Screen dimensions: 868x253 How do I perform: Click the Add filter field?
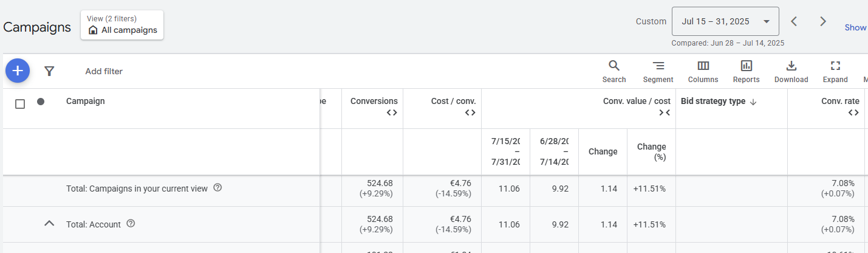[x=104, y=71]
